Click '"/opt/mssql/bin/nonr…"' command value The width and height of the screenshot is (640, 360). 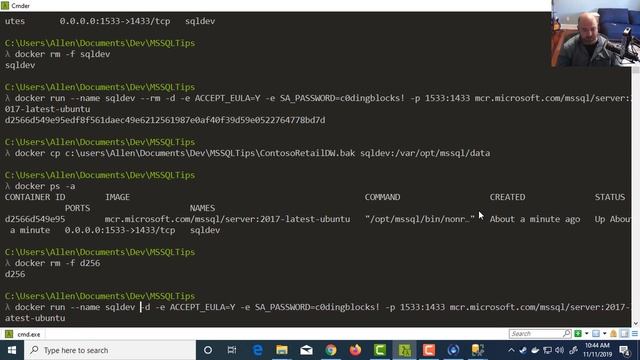(420, 219)
